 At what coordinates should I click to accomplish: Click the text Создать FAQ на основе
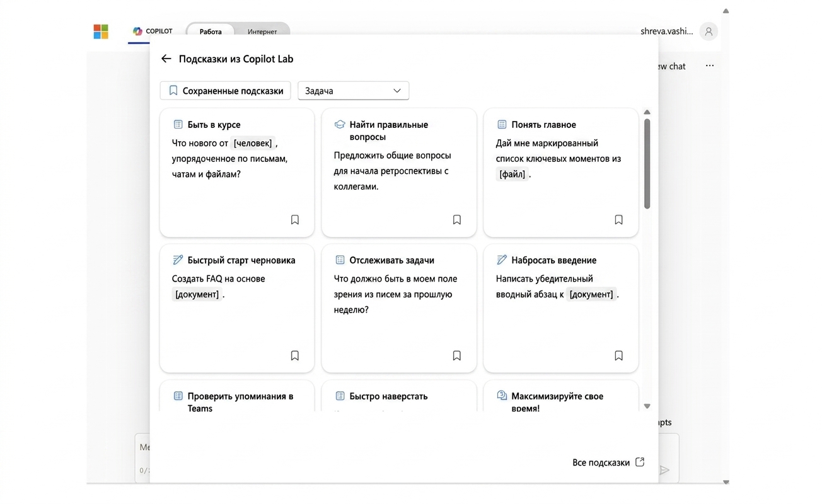pos(218,278)
